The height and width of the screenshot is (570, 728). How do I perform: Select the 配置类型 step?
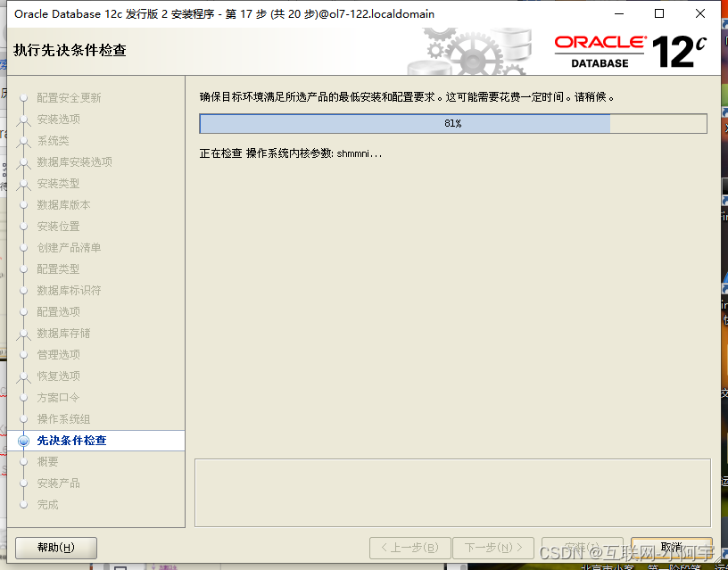pos(59,269)
